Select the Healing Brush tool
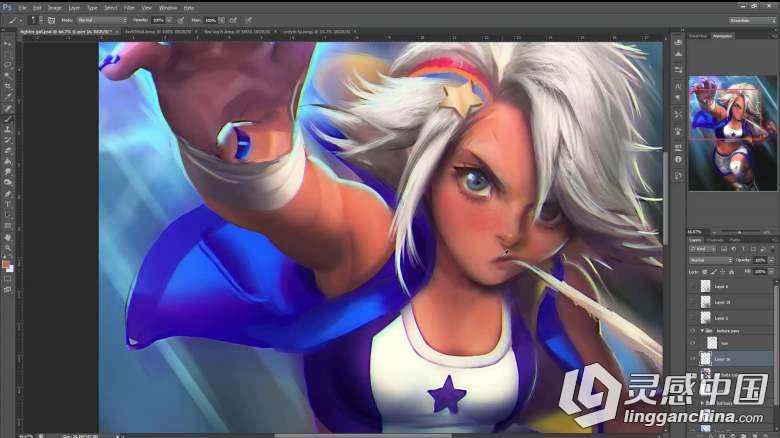Screen dimensions: 780x438 (7, 108)
